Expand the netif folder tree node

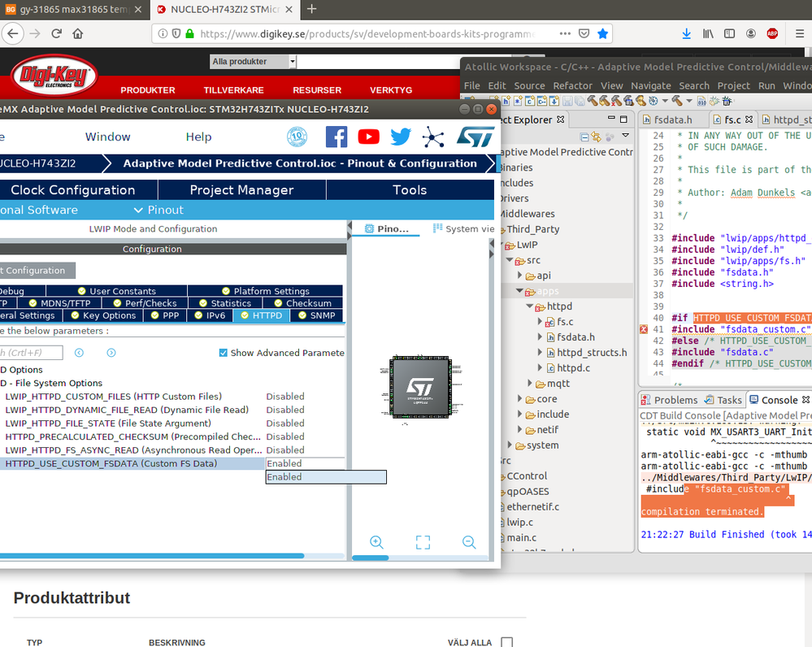pos(520,430)
